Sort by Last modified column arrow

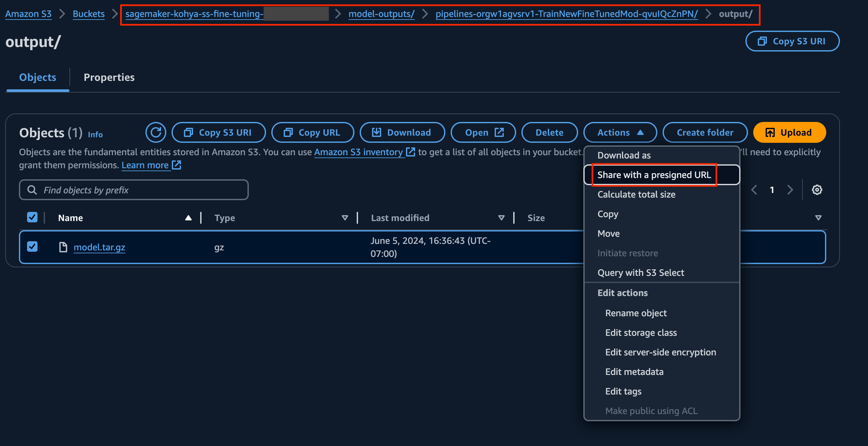[x=501, y=218]
